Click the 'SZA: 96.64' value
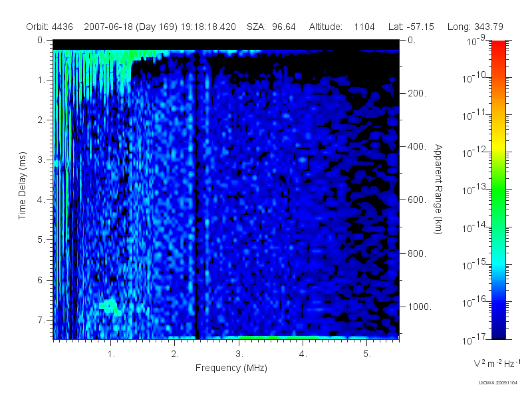Screen dimensions: 532x399 pyautogui.click(x=271, y=27)
